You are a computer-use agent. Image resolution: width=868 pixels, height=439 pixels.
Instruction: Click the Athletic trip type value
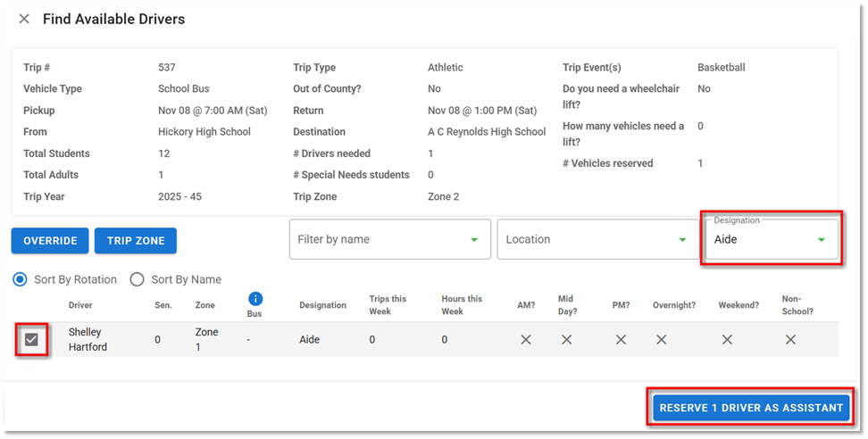pos(445,68)
